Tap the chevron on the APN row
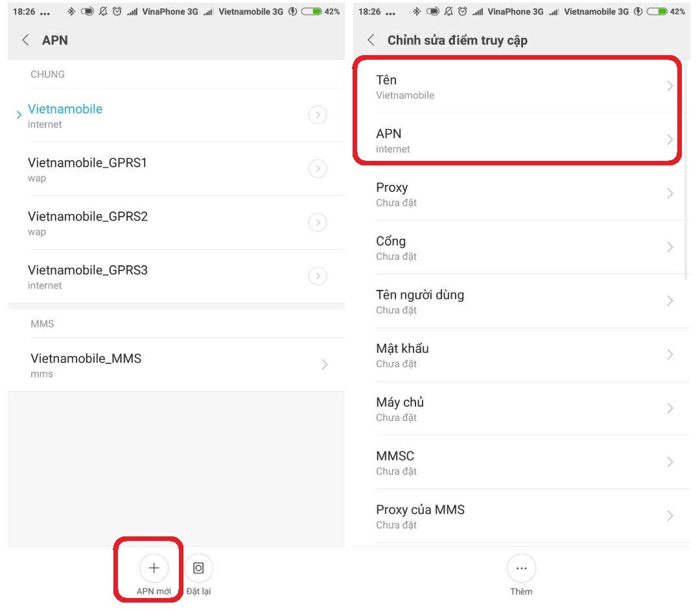The image size is (700, 611). [670, 140]
